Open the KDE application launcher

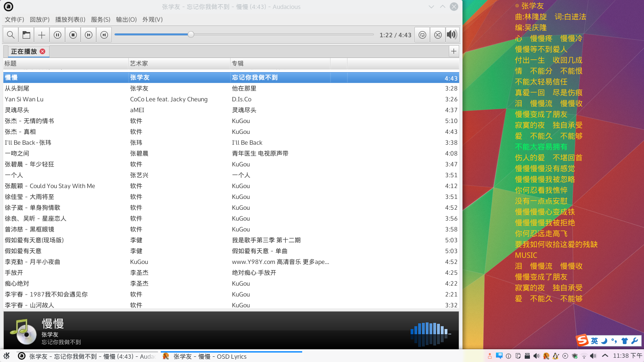point(7,356)
